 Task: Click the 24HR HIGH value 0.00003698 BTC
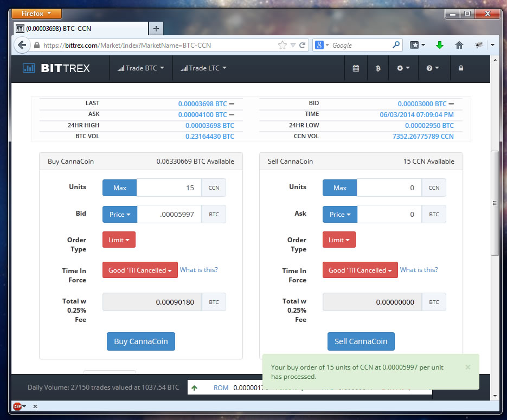(210, 125)
